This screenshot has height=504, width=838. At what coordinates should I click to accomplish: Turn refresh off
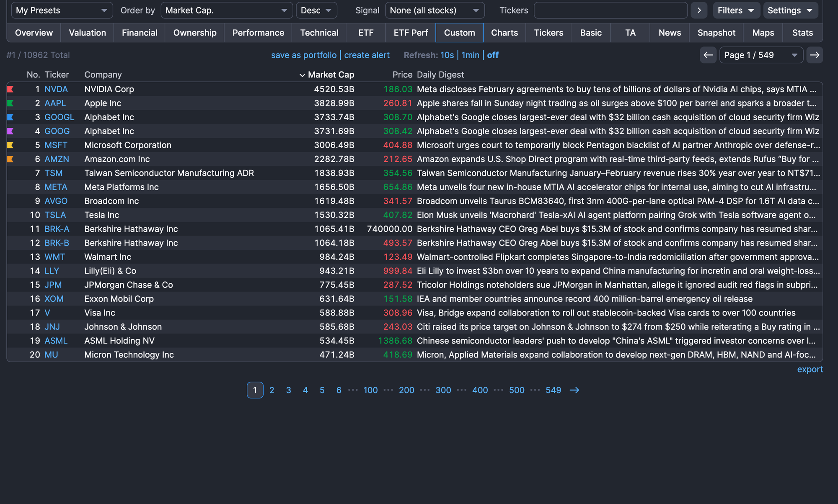tap(493, 55)
